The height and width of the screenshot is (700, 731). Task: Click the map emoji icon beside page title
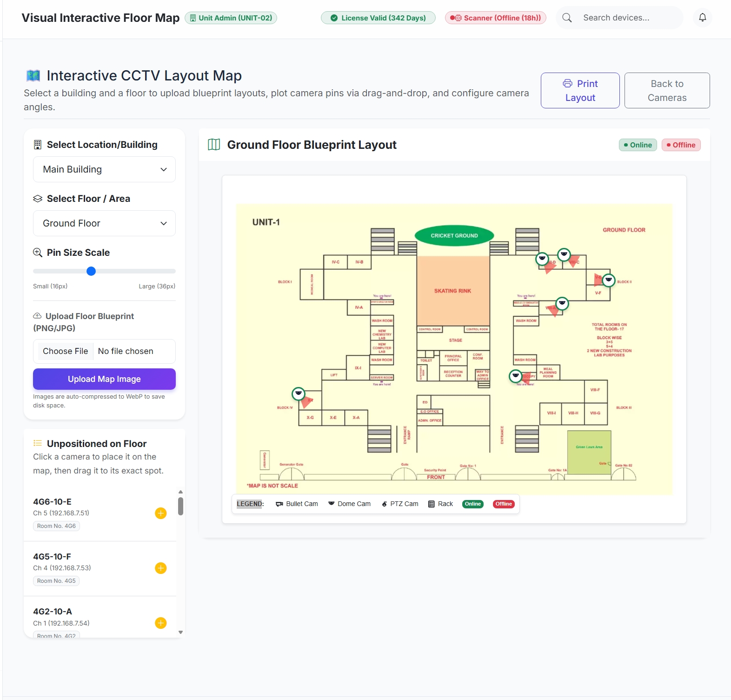33,75
